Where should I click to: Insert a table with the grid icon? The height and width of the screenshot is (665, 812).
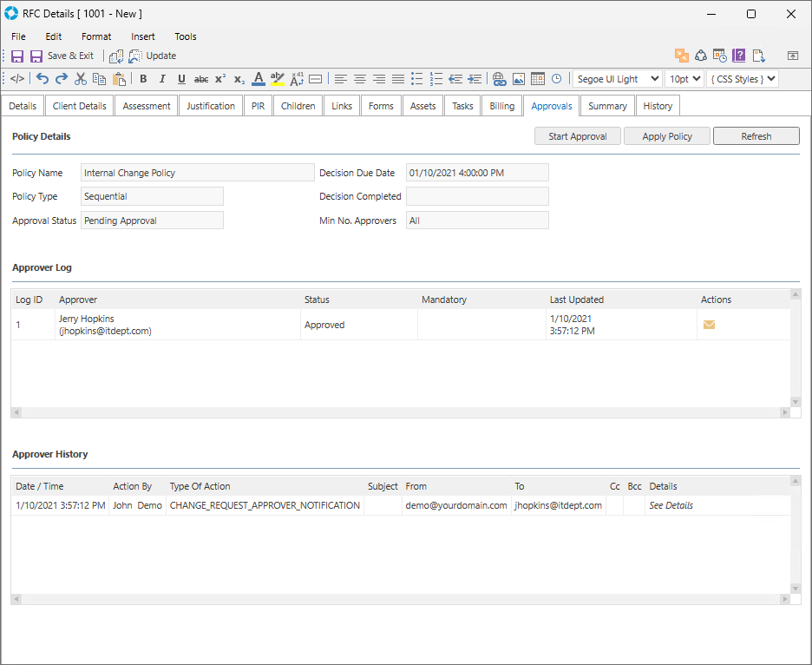537,79
